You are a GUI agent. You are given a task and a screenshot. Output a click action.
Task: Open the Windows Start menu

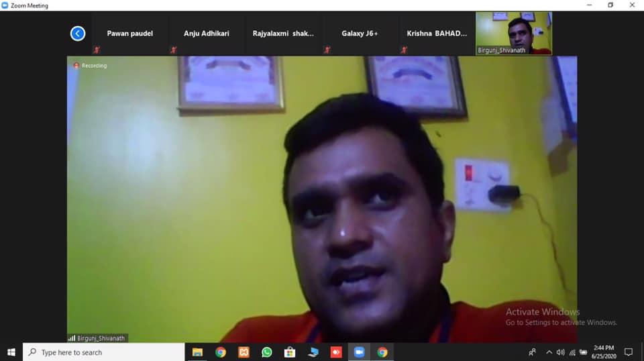click(x=11, y=352)
